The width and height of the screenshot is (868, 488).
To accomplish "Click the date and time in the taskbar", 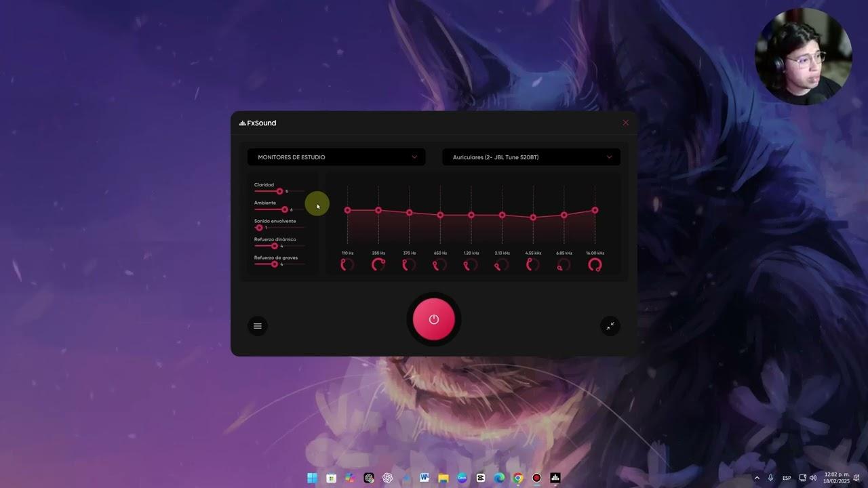I will click(836, 478).
